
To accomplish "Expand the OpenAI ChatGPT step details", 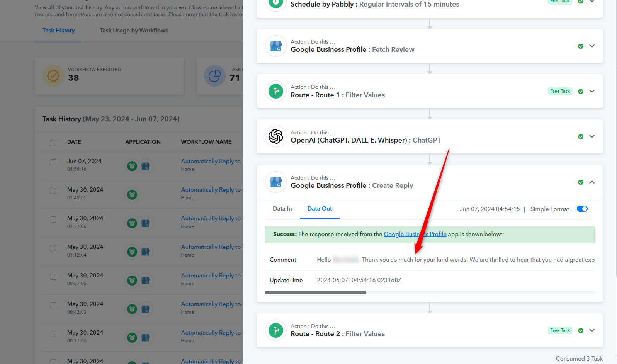I will [x=592, y=136].
